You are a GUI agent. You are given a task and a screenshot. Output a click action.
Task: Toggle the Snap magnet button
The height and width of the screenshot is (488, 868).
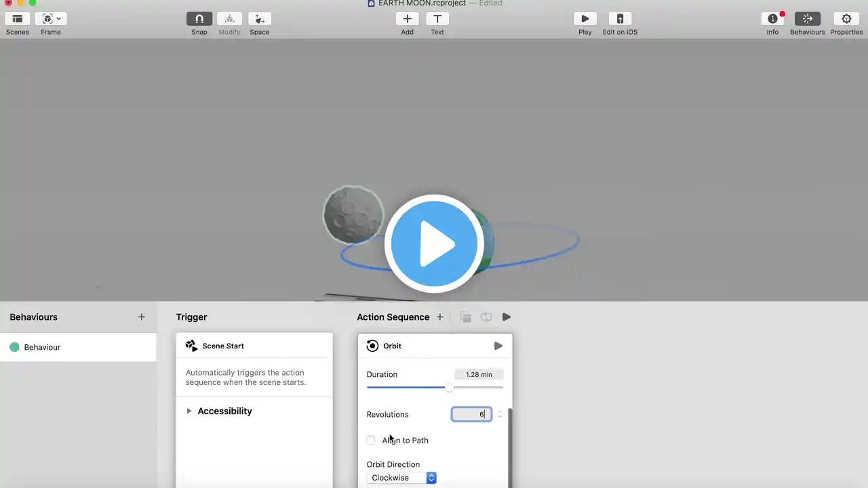(199, 19)
